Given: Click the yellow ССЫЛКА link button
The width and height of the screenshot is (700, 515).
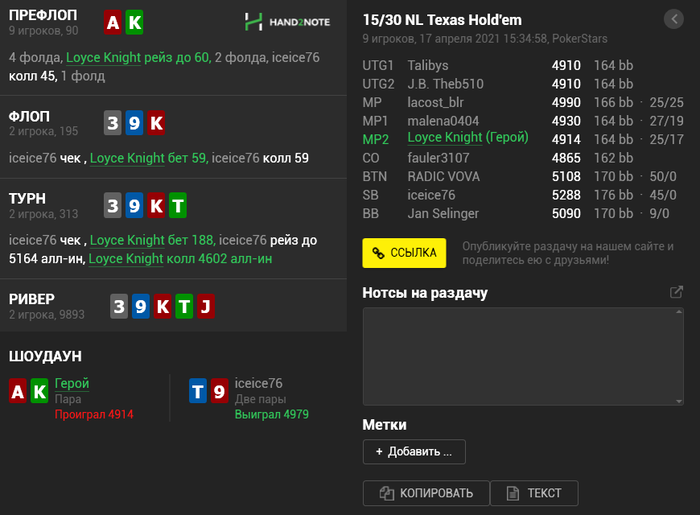Looking at the screenshot, I should coord(404,253).
